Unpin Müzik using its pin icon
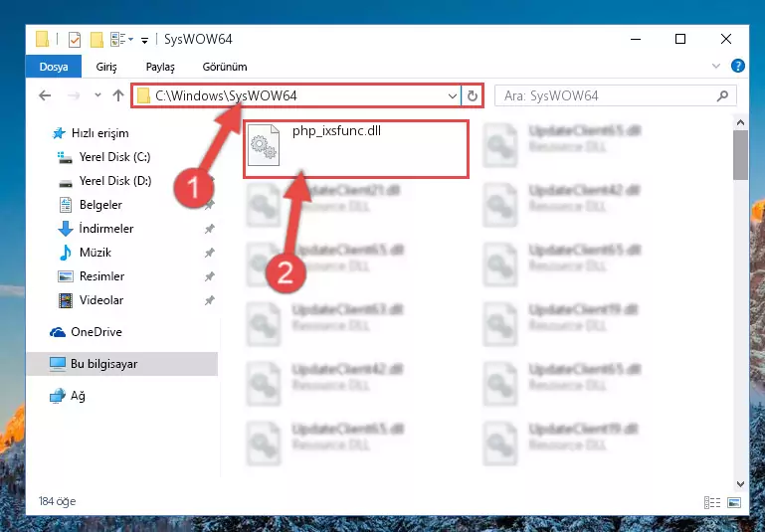 [x=209, y=253]
